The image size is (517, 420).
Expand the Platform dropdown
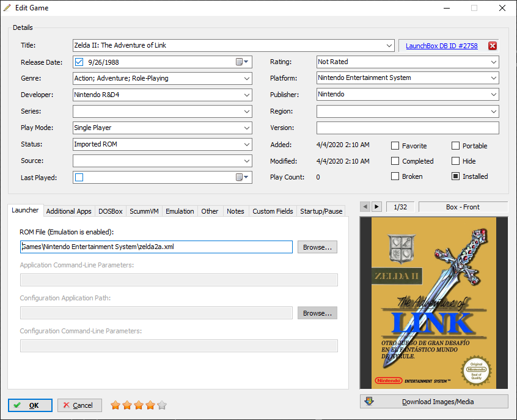pos(494,78)
